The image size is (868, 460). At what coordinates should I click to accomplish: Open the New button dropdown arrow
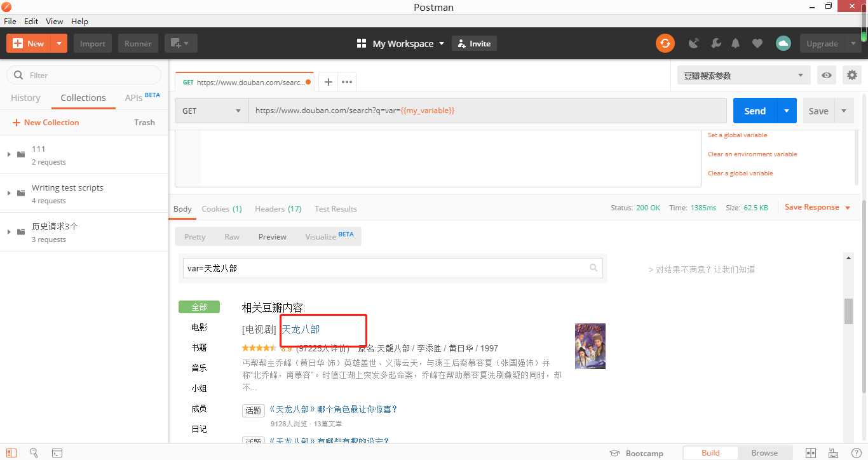pyautogui.click(x=58, y=43)
